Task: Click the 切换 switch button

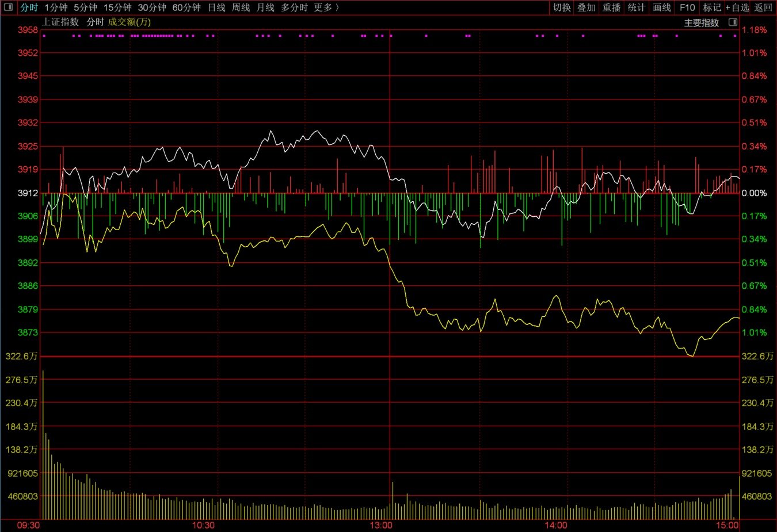Action: [562, 7]
